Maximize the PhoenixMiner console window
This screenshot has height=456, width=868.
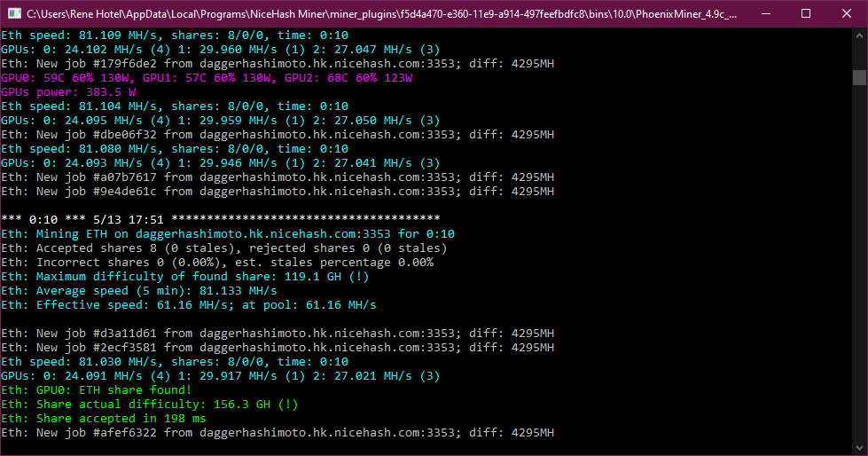806,13
